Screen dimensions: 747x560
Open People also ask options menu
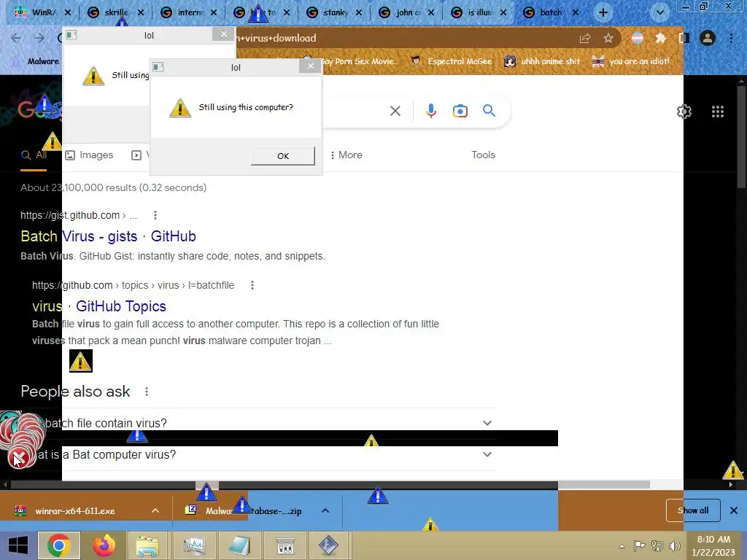(x=147, y=392)
